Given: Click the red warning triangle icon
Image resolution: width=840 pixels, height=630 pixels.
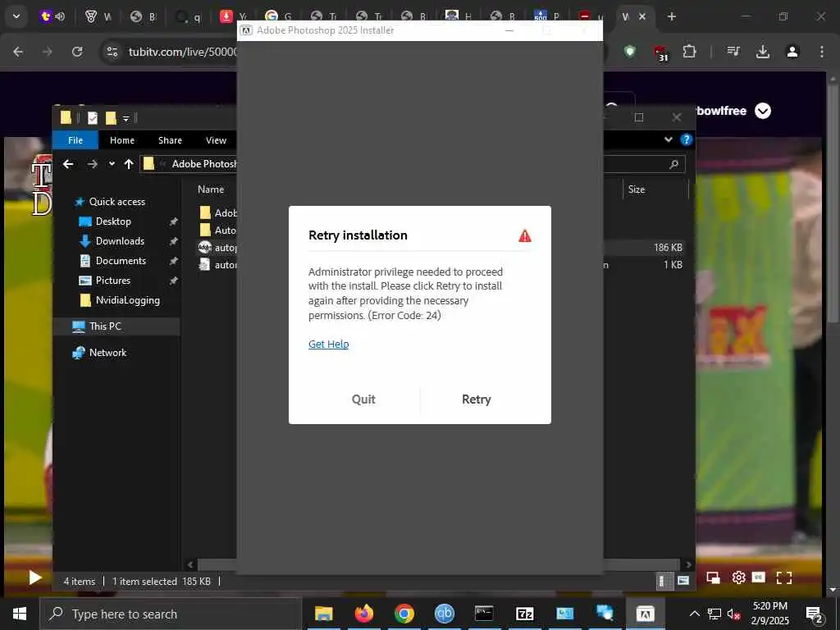Looking at the screenshot, I should [x=525, y=235].
